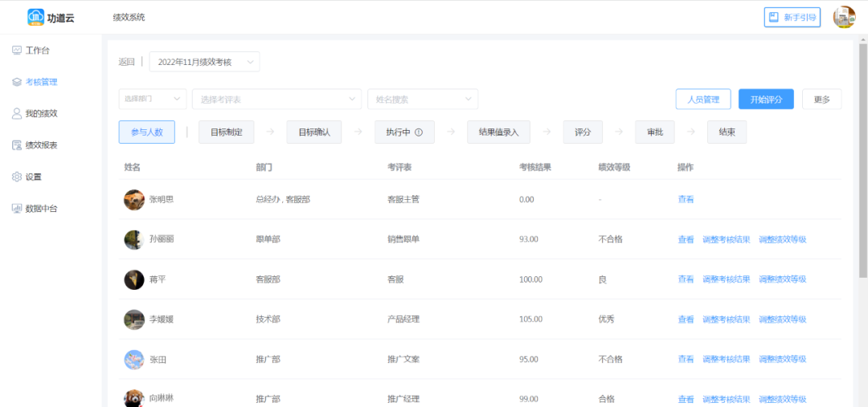Open the 人员管理 button
The image size is (868, 407).
(702, 100)
